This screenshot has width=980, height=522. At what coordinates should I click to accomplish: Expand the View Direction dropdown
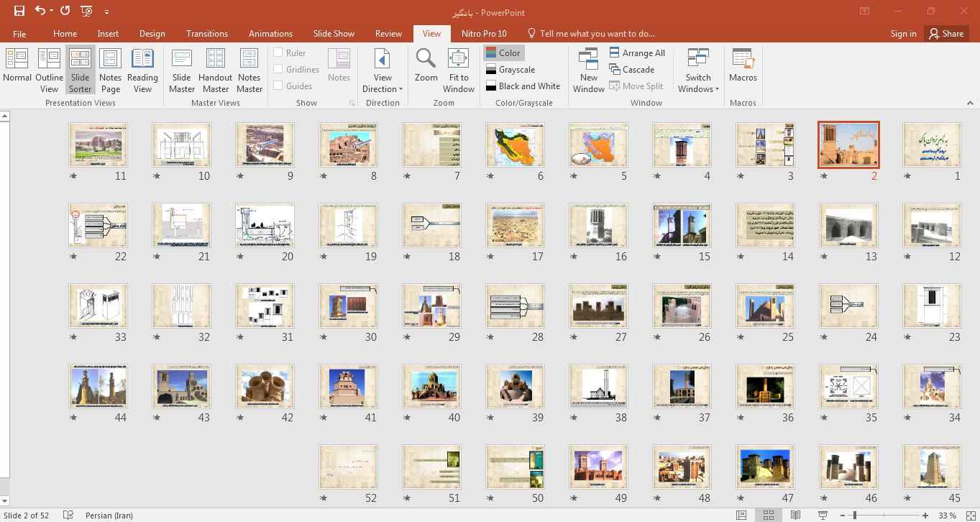pos(383,83)
